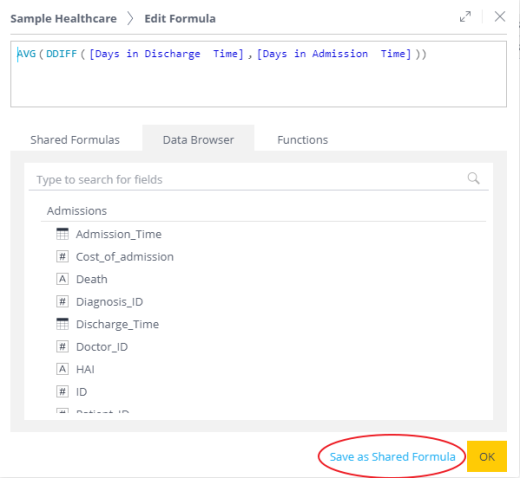Close the Edit Formula dialog
The width and height of the screenshot is (520, 478).
pos(500,16)
